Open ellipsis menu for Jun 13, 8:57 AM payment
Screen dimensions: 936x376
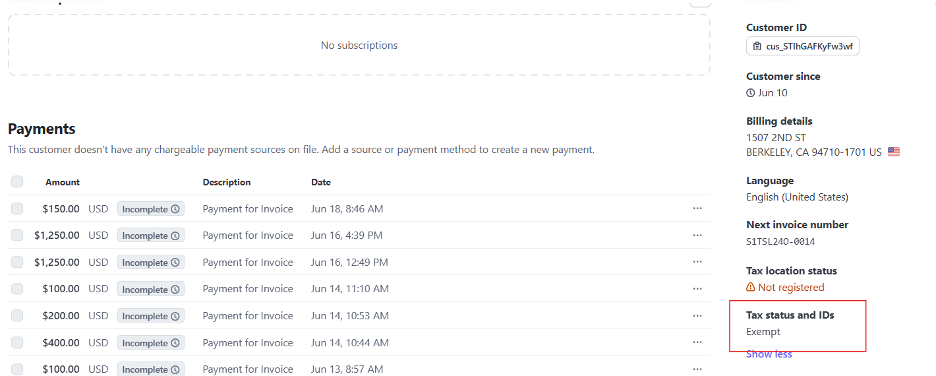pyautogui.click(x=697, y=369)
